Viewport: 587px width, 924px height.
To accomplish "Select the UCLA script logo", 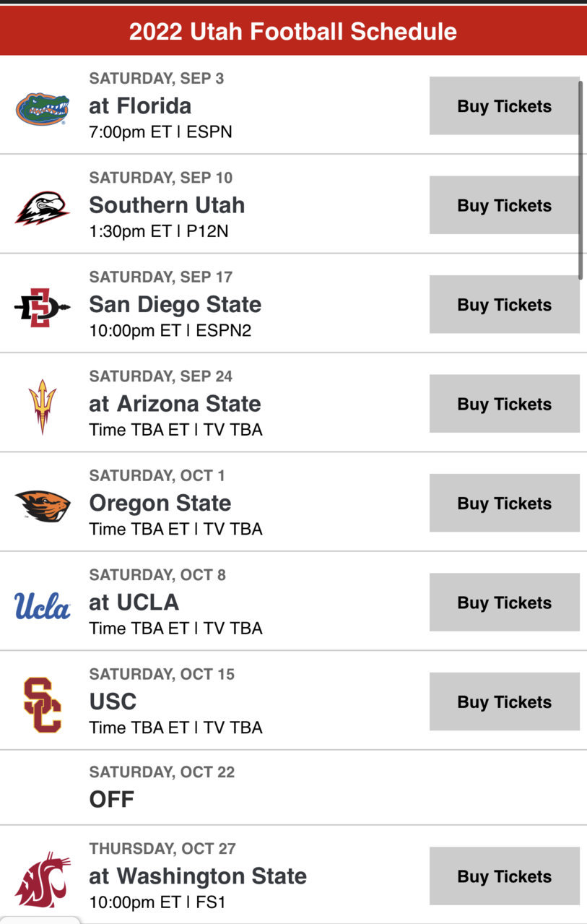I will pos(43,605).
